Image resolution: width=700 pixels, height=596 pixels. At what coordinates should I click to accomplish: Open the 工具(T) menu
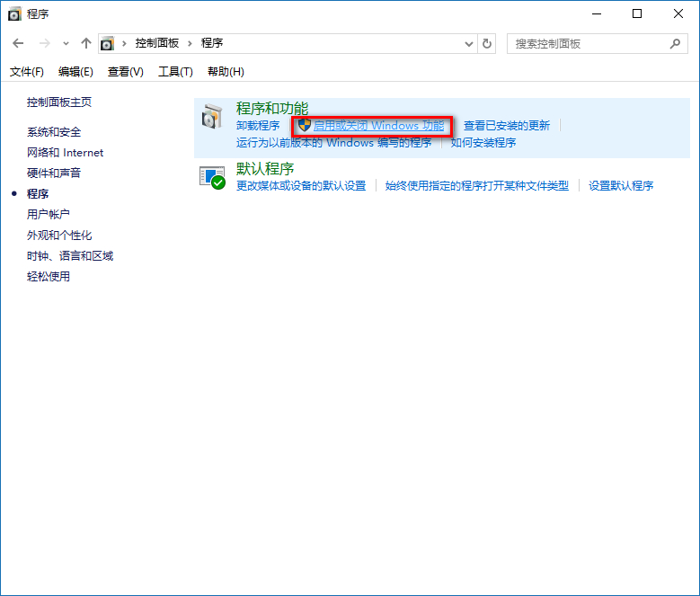175,72
